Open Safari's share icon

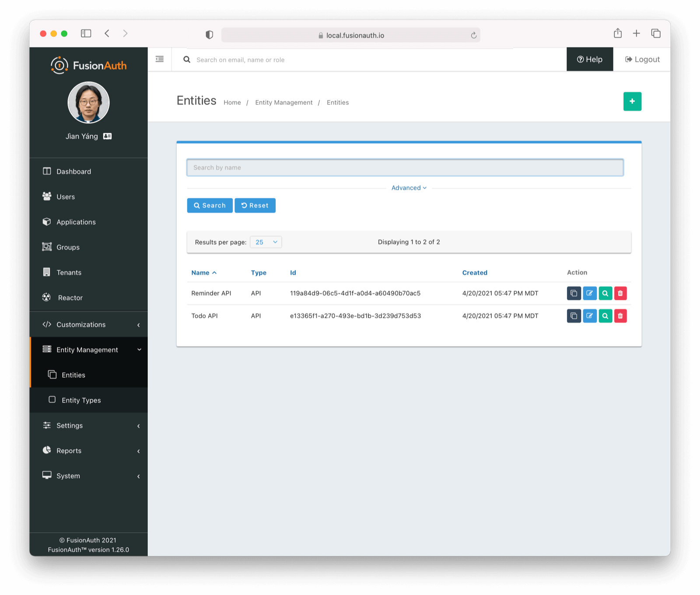(618, 33)
